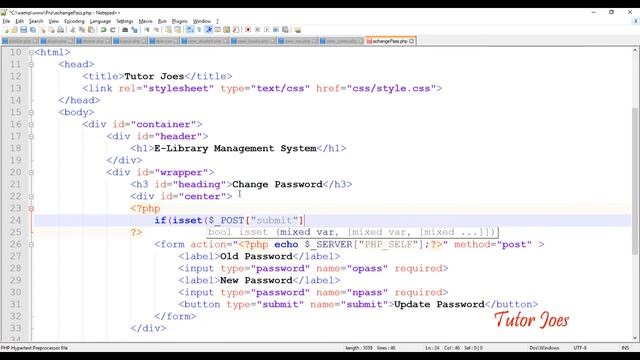Image resolution: width=640 pixels, height=360 pixels.
Task: Click the New file toolbar icon
Action: tap(6, 30)
